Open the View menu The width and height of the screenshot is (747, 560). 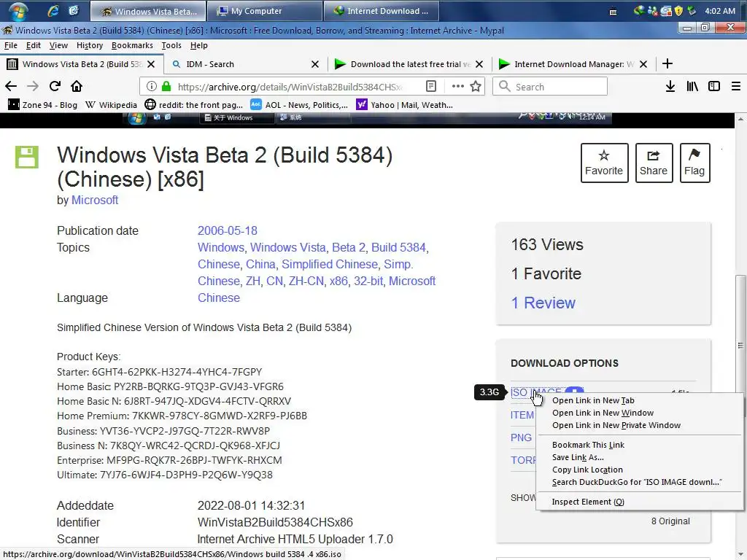58,45
